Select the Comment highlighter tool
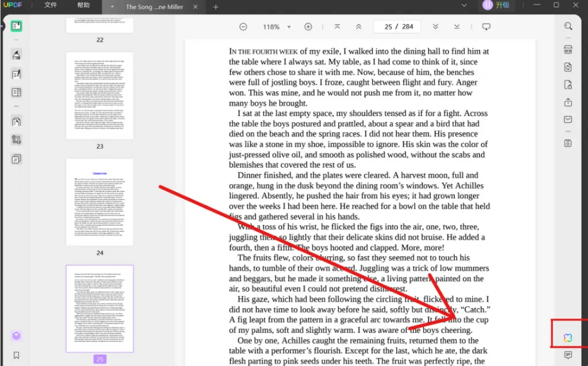Viewport: 588px width, 366px height. point(16,55)
